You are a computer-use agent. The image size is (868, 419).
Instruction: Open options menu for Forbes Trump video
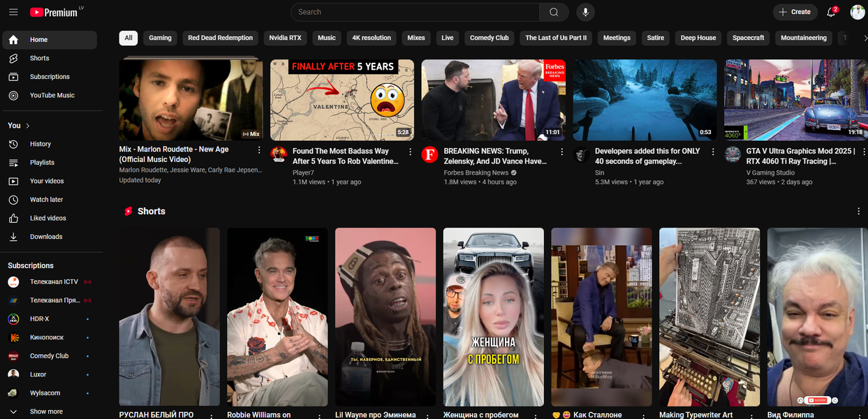click(561, 152)
